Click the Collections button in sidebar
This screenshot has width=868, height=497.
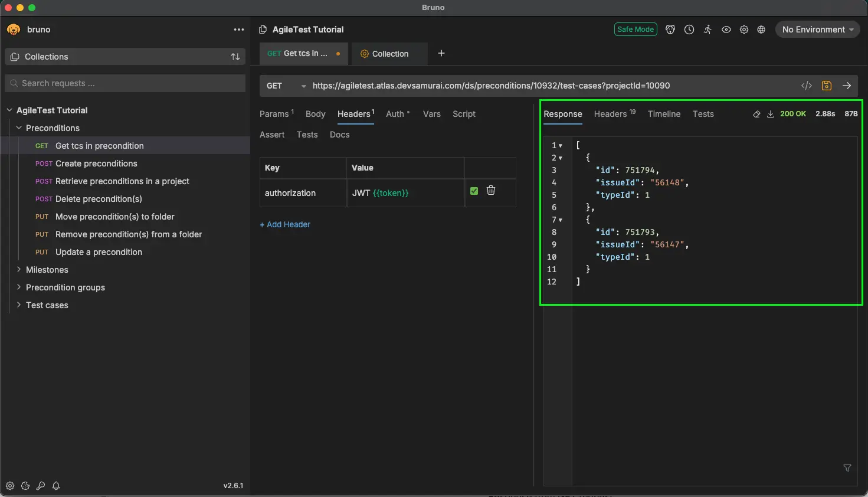125,57
